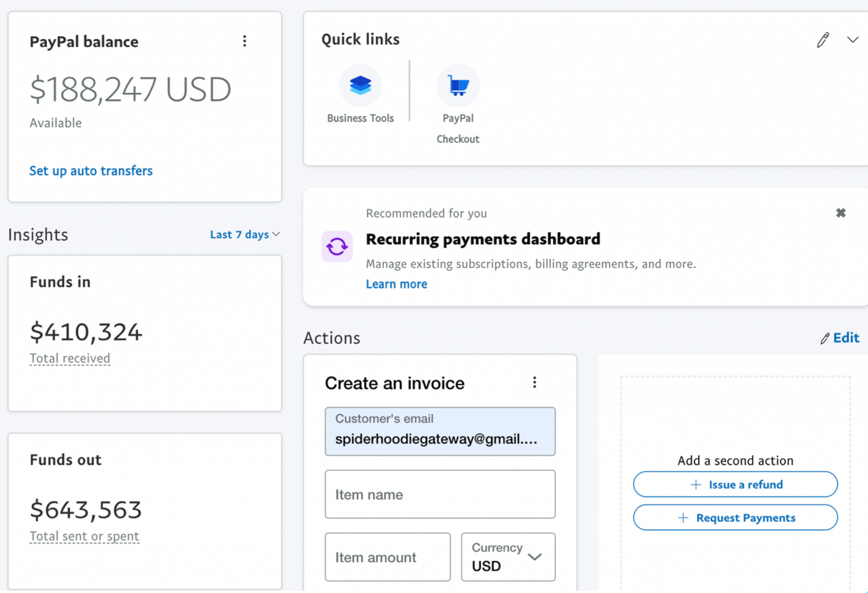This screenshot has width=868, height=593.
Task: Click the Total sent or spent label
Action: (x=84, y=536)
